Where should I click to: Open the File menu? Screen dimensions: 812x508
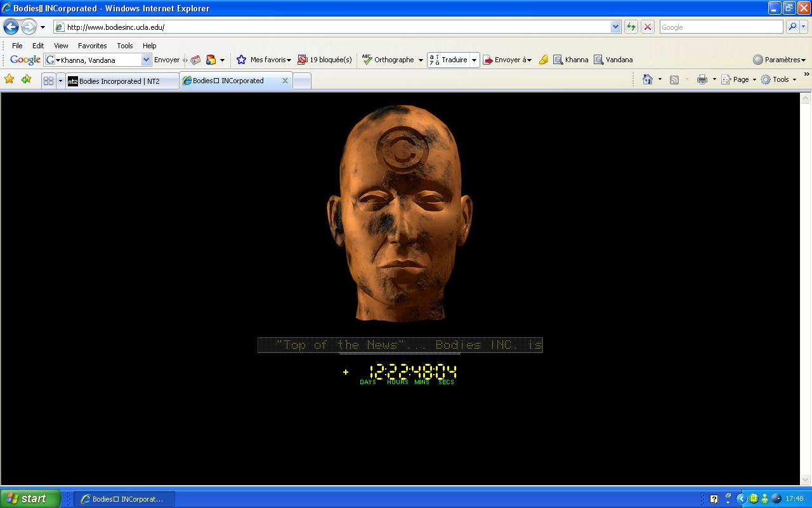(17, 46)
